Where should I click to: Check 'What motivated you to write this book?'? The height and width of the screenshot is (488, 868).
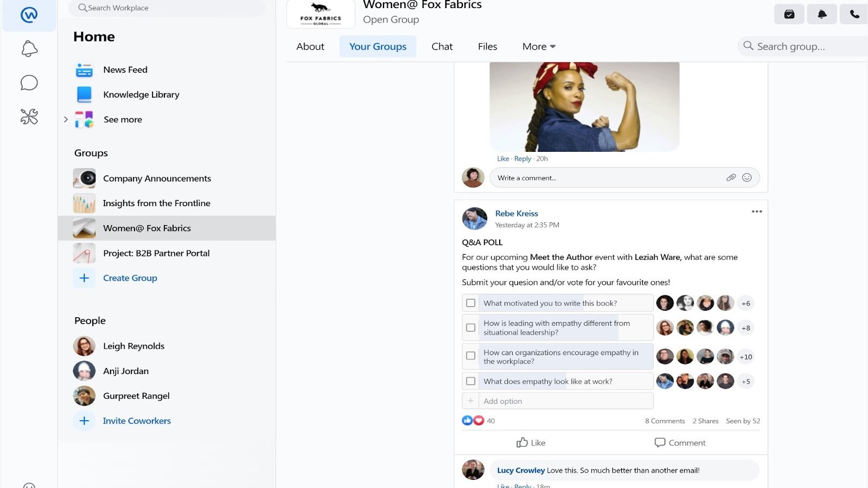point(471,303)
